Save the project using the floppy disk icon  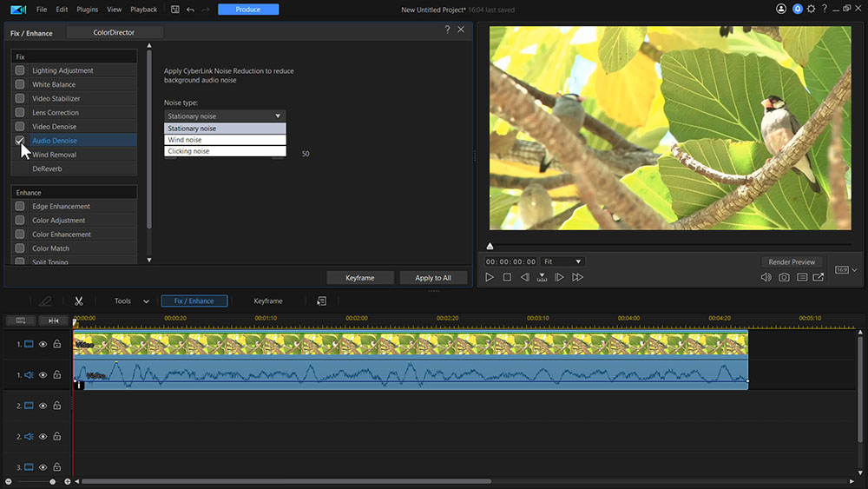(175, 10)
